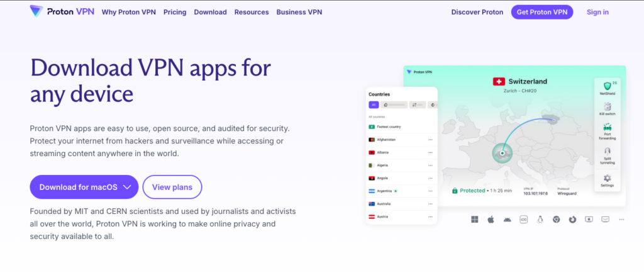This screenshot has width=644, height=280.
Task: Open the three-dot menu for Algeria
Action: pyautogui.click(x=430, y=165)
